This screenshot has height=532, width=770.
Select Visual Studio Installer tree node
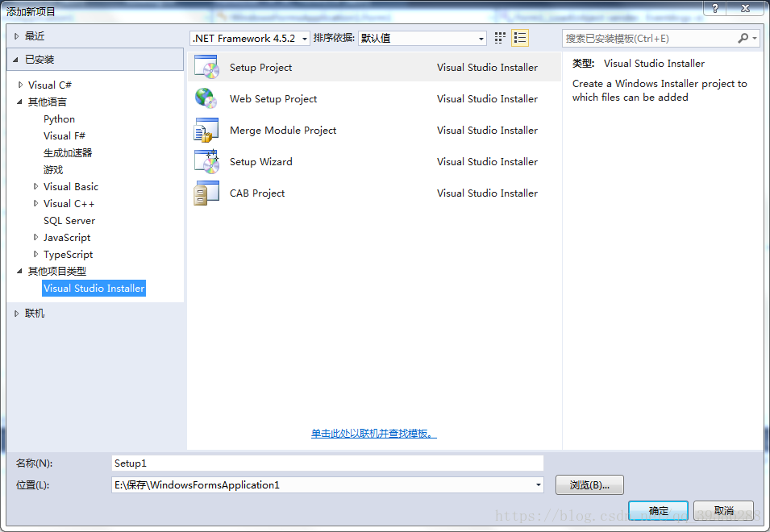94,288
